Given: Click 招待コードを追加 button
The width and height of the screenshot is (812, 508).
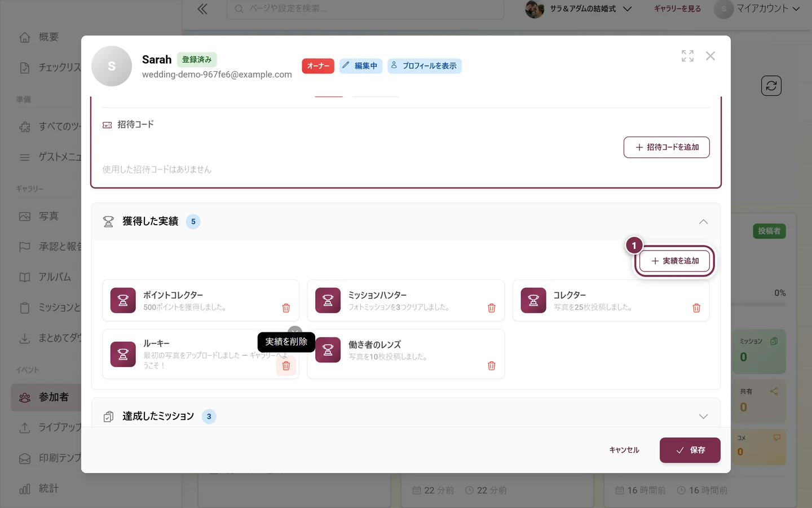Looking at the screenshot, I should tap(667, 147).
